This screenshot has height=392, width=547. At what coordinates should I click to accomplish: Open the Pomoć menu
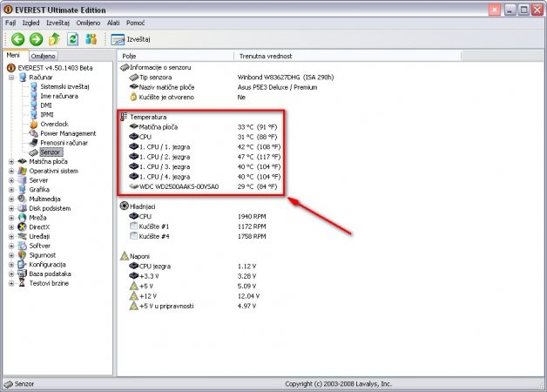(135, 23)
